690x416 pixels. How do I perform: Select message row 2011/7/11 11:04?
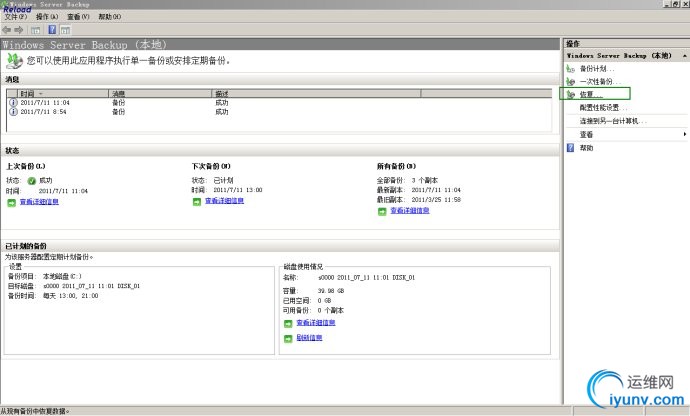point(279,103)
